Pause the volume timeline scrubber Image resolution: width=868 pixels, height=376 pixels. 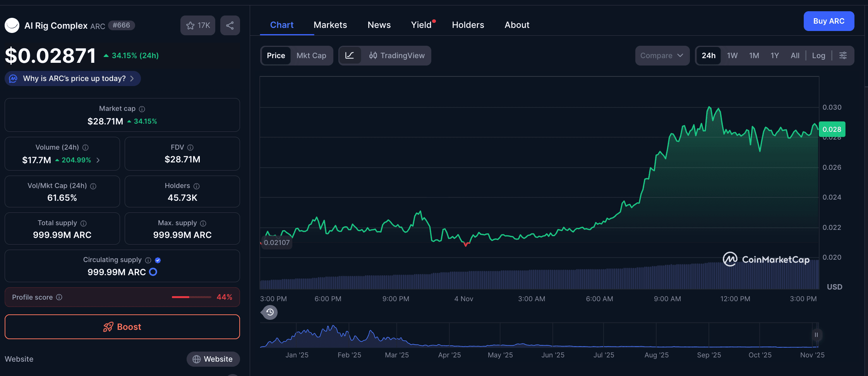(x=816, y=335)
